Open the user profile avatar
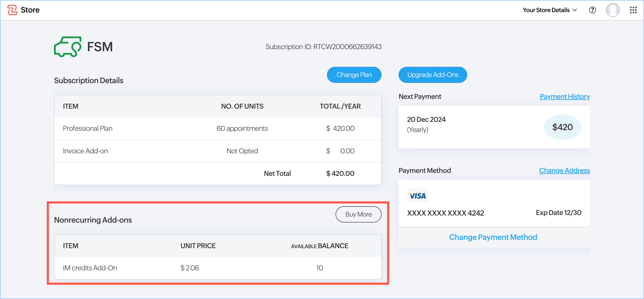Screen dimensions: 644x299 pyautogui.click(x=613, y=10)
